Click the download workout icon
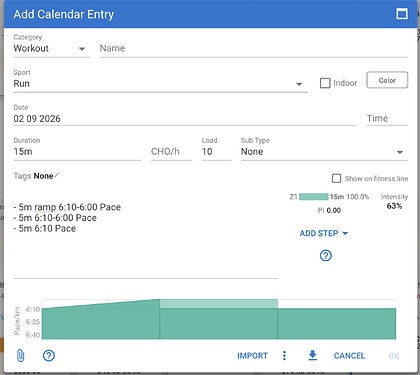This screenshot has height=375, width=420. 312,355
